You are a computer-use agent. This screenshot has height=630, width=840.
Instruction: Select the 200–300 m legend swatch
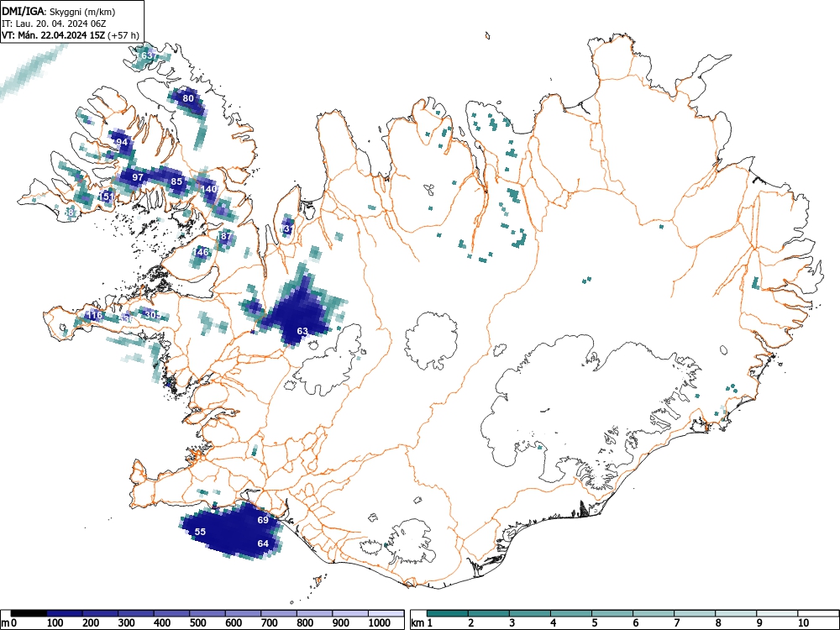[x=100, y=613]
